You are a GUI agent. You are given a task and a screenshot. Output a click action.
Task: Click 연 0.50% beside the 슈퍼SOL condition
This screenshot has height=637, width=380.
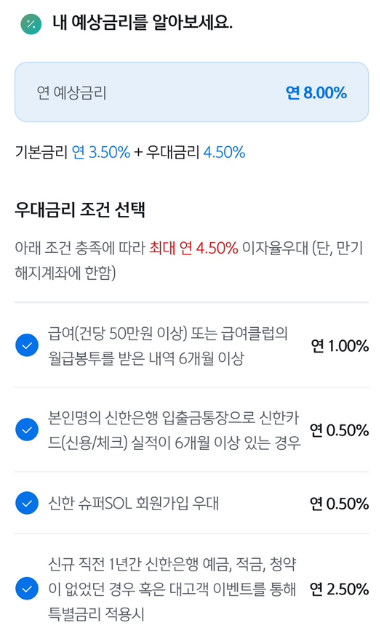(x=339, y=503)
